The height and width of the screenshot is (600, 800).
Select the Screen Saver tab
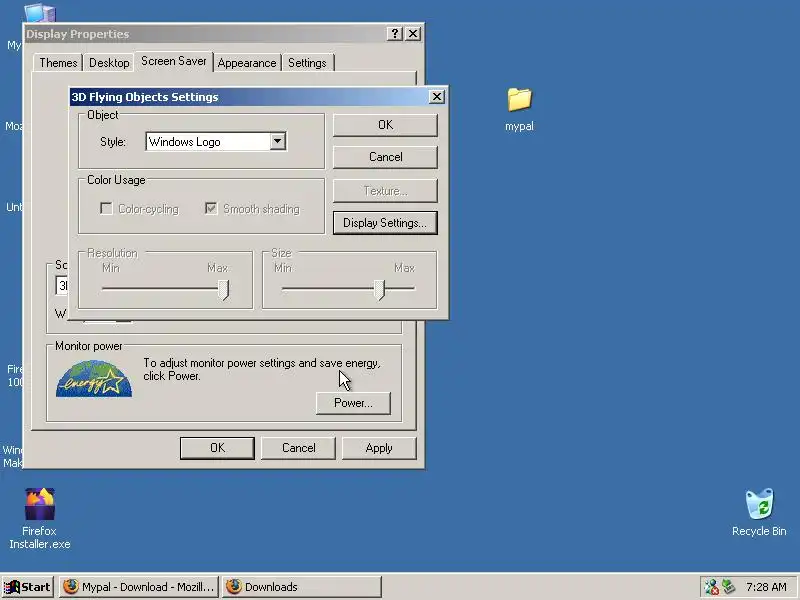(x=173, y=61)
